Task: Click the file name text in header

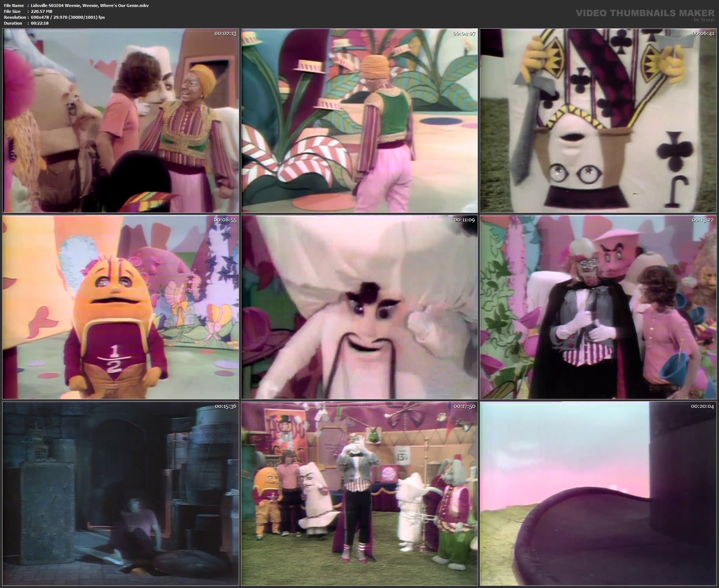Action: (90, 6)
